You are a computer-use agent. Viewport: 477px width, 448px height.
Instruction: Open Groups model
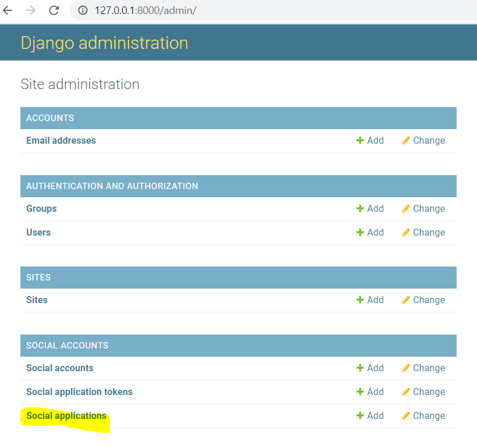(41, 209)
